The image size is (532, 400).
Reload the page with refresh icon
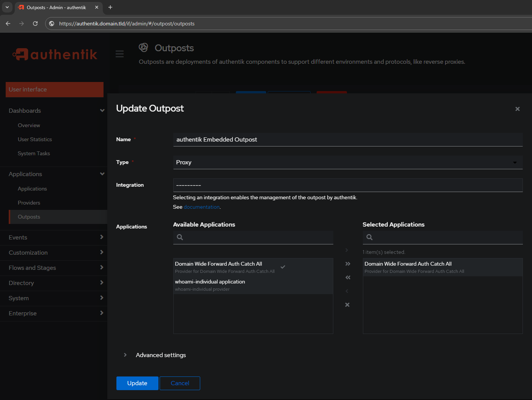(x=35, y=24)
